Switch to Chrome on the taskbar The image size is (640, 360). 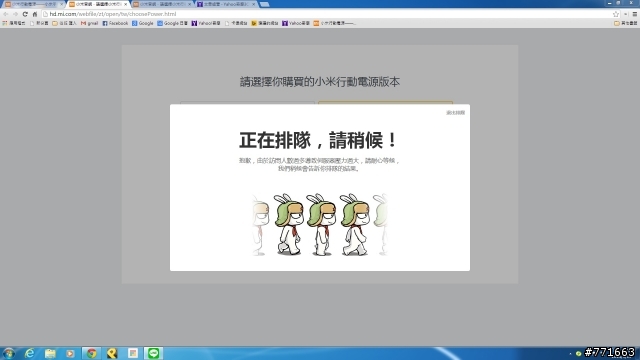pos(91,353)
